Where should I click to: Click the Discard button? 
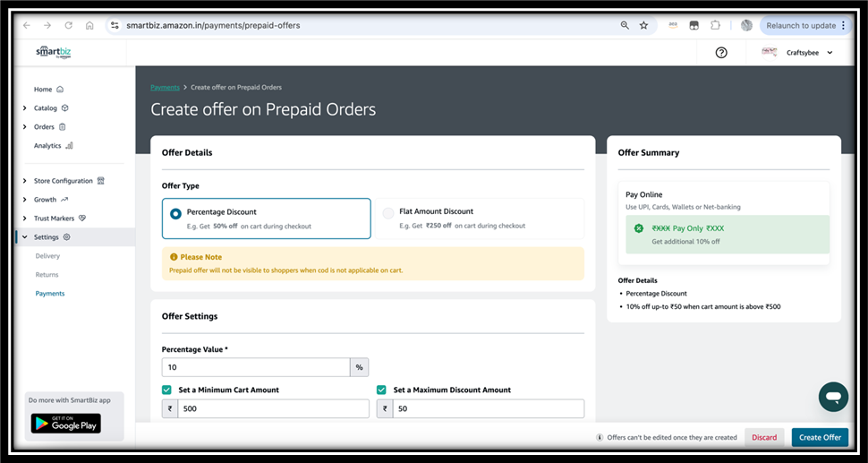pyautogui.click(x=764, y=438)
